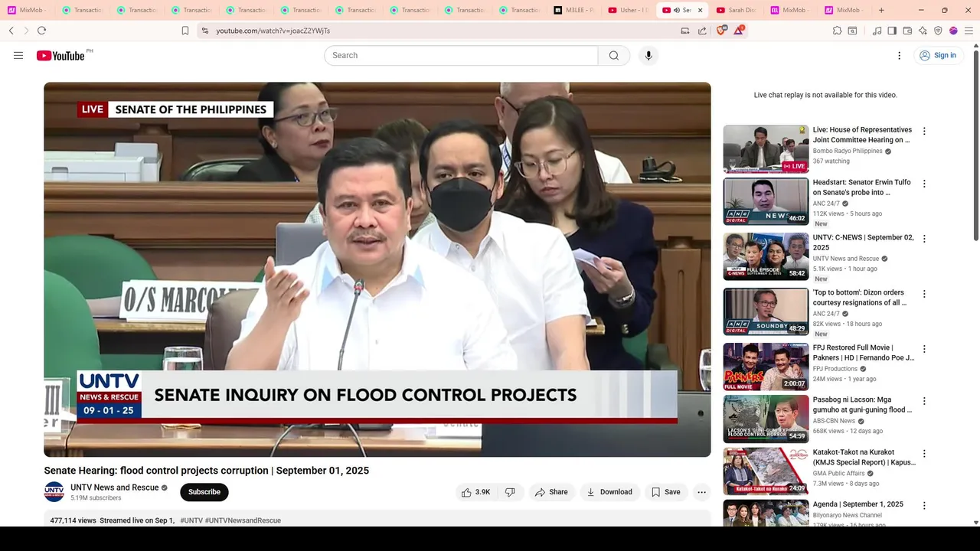This screenshot has height=551, width=980.
Task: Open a new browser tab
Action: coord(881,10)
